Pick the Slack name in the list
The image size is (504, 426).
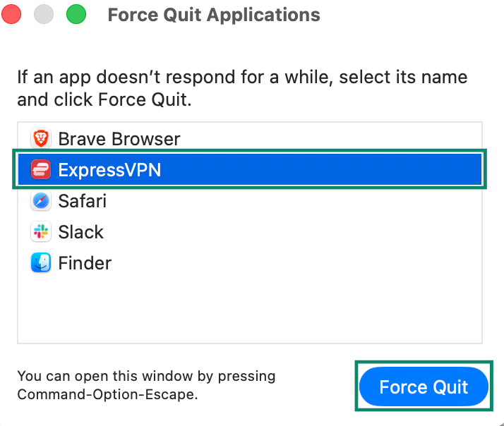point(80,232)
